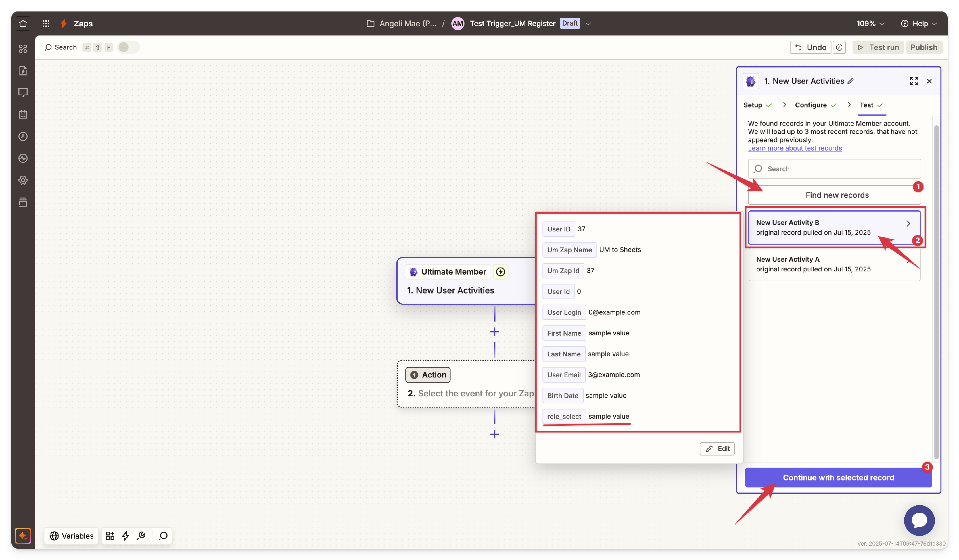Viewport: 959px width, 560px height.
Task: Open the status activity icon in sidebar
Action: pos(23,158)
